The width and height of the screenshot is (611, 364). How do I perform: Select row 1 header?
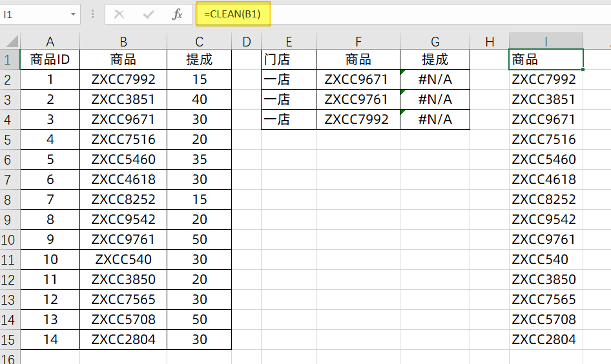coord(10,59)
